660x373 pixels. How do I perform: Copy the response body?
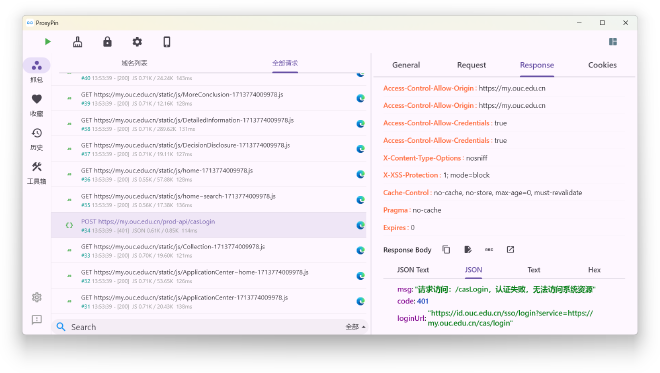tap(446, 250)
